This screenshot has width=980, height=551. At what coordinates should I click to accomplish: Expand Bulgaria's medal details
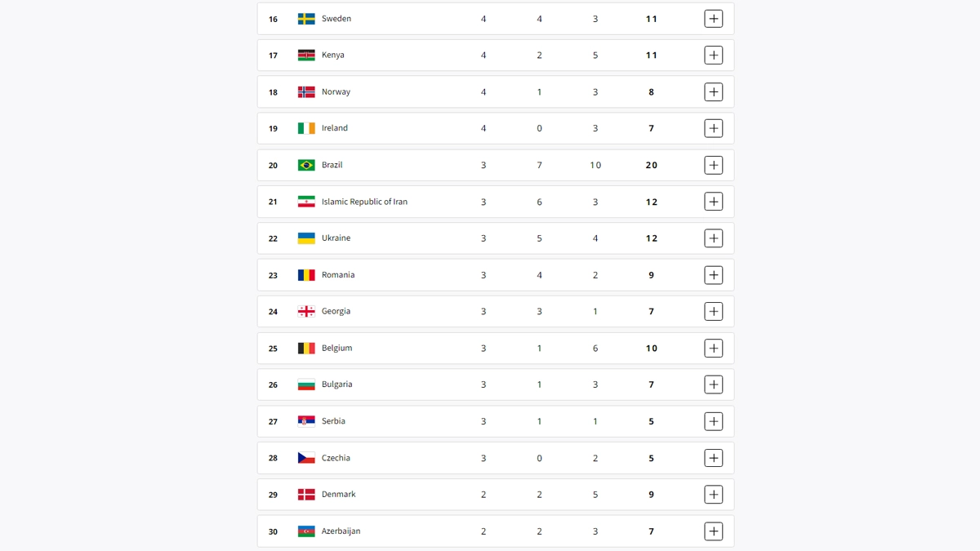point(713,384)
